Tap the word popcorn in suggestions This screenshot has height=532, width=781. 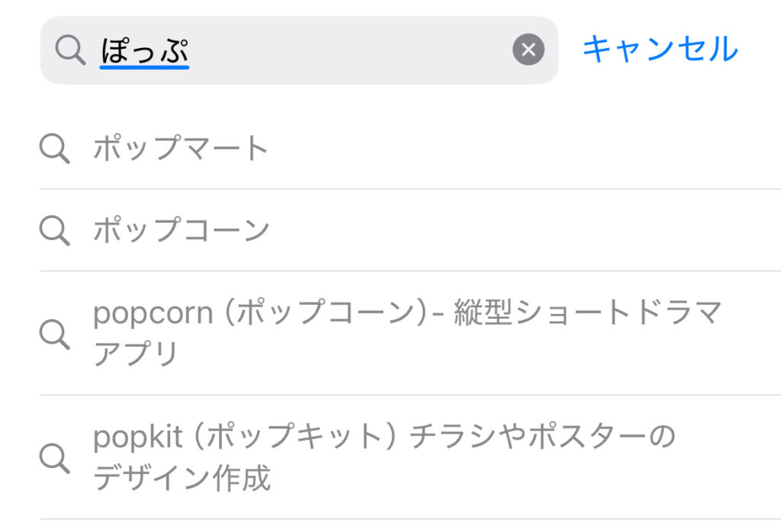click(153, 314)
